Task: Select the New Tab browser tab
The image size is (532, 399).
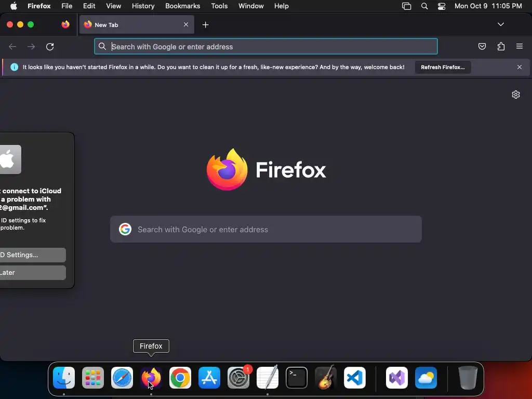Action: click(x=137, y=24)
